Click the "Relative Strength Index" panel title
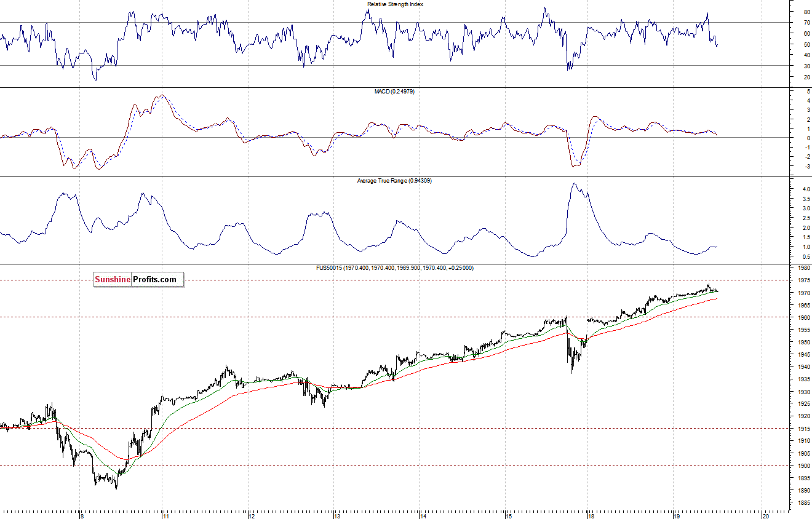 395,4
